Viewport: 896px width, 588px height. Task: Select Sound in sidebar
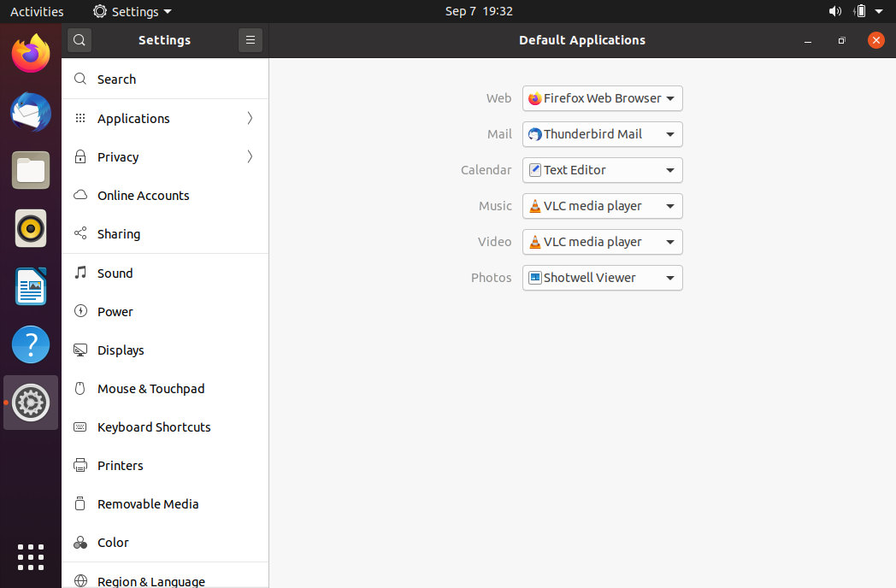164,273
